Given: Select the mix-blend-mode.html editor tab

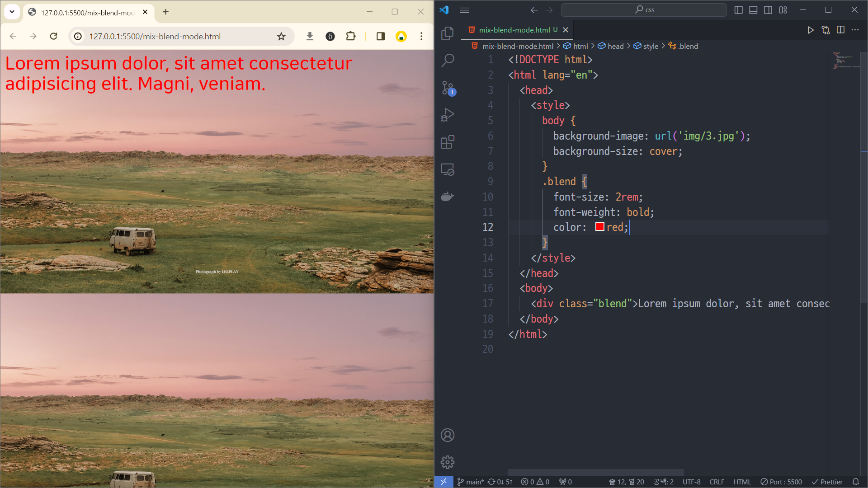Looking at the screenshot, I should [514, 30].
